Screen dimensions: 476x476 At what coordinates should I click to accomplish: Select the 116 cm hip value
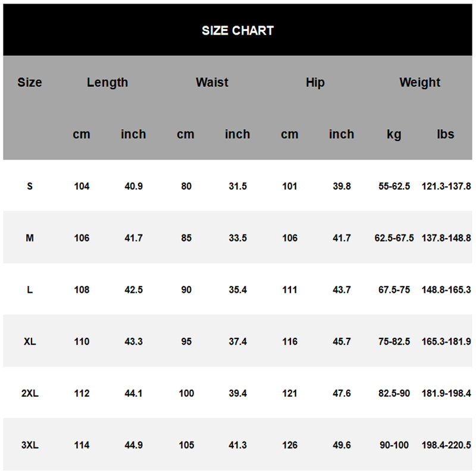(290, 342)
